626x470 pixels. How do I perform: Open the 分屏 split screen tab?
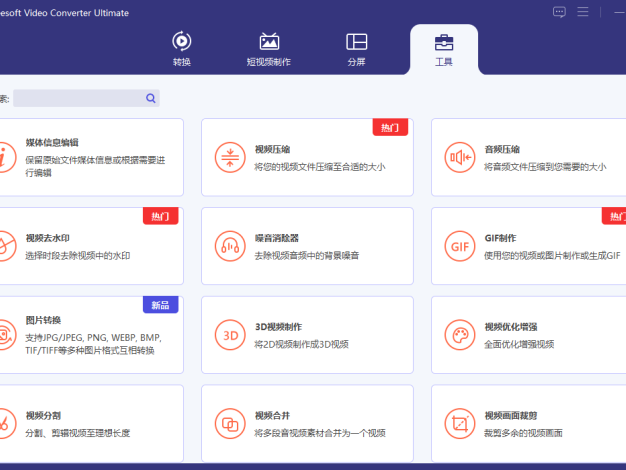[357, 48]
